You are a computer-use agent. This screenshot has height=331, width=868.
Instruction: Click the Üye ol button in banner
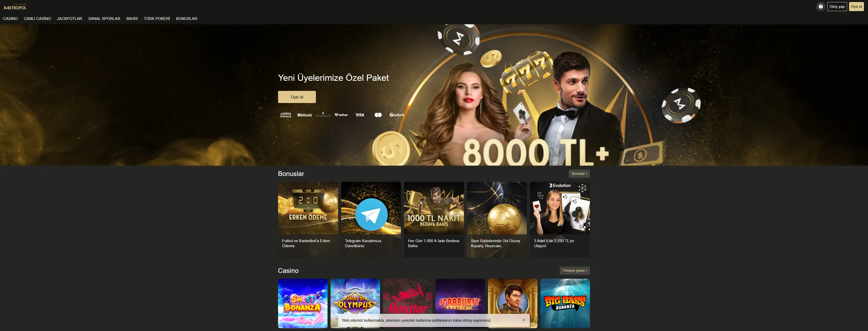click(x=297, y=97)
